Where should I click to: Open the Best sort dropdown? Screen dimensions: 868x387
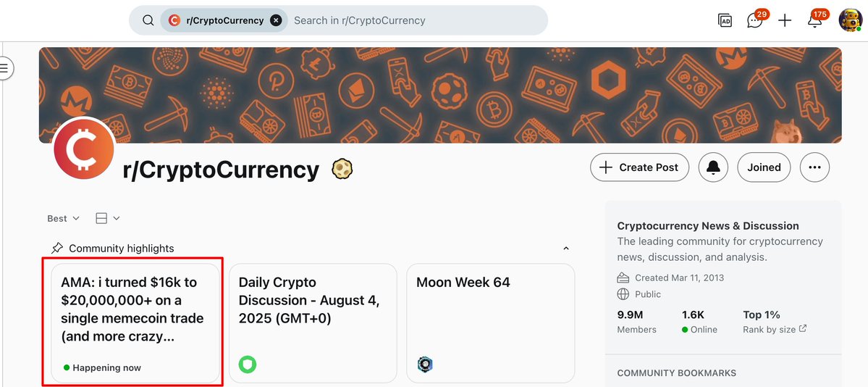[x=63, y=218]
